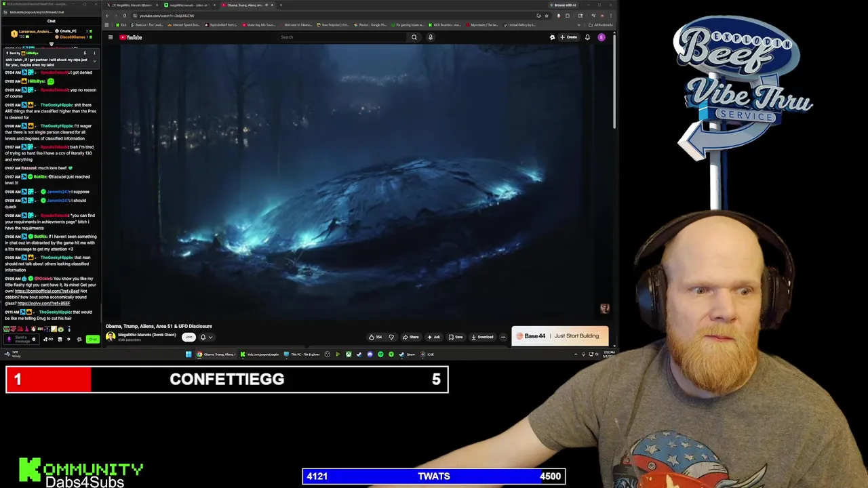868x488 pixels.
Task: Go to the YouTube home logo
Action: [x=131, y=37]
